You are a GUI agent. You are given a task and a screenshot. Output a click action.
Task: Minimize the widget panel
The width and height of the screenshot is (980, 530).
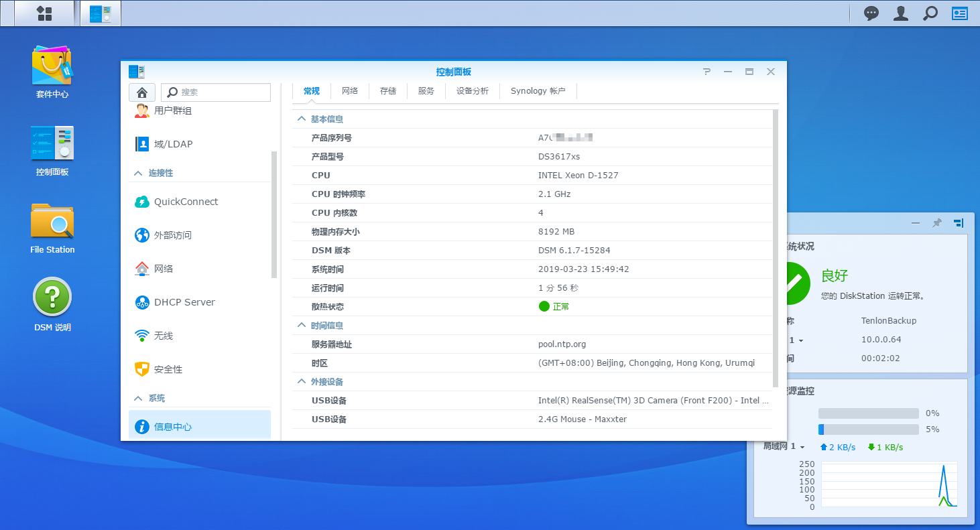916,223
